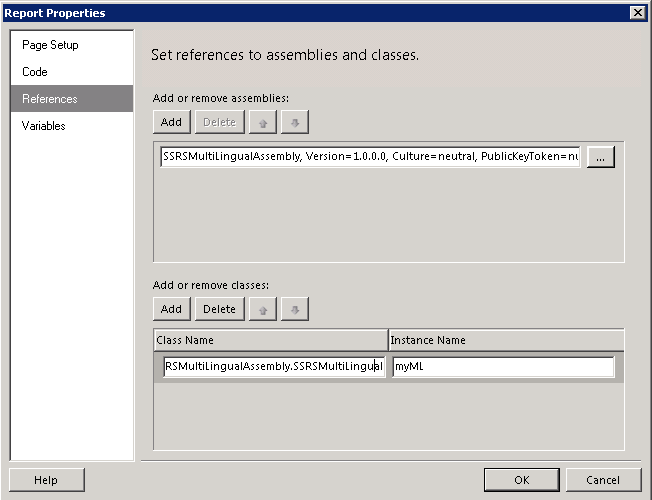This screenshot has height=500, width=652.
Task: Open the Page Setup page
Action: tap(50, 45)
